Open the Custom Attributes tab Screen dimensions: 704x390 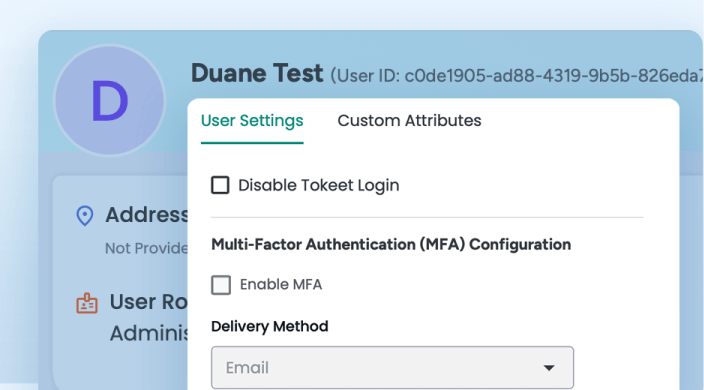[409, 121]
